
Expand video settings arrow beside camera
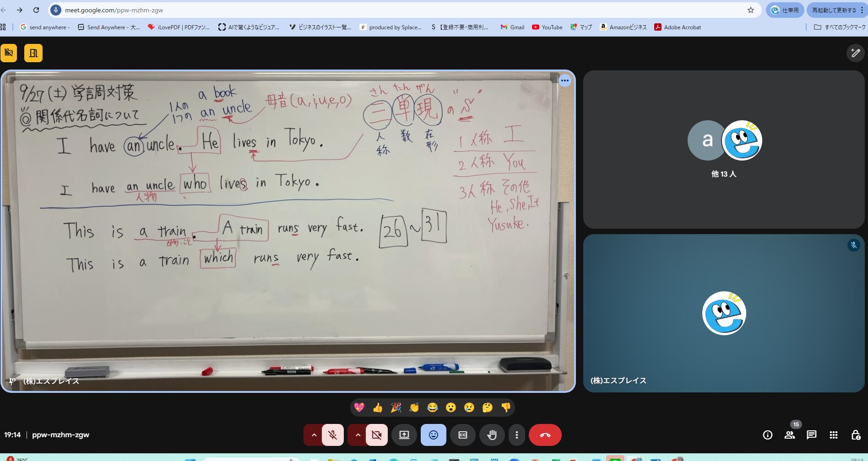[x=358, y=435]
